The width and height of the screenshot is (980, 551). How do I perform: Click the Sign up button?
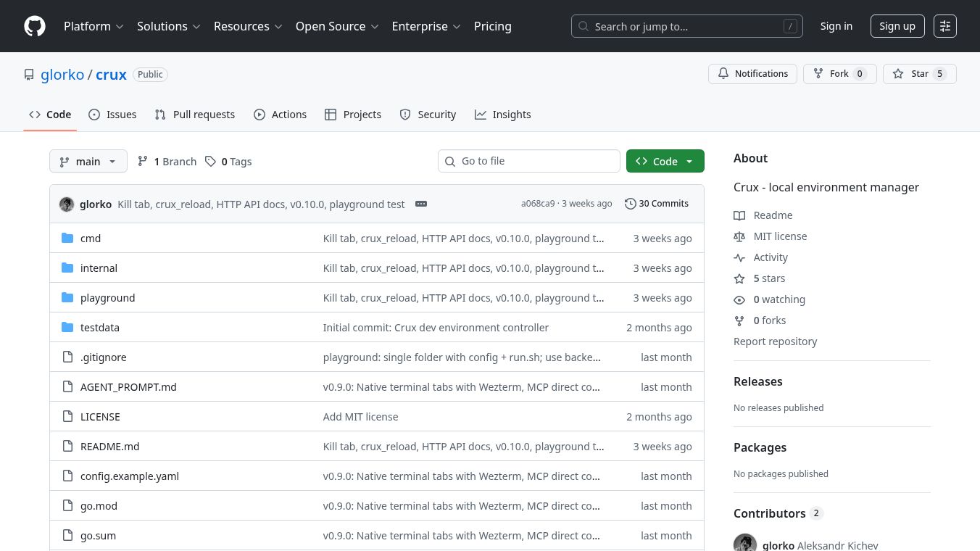coord(897,26)
